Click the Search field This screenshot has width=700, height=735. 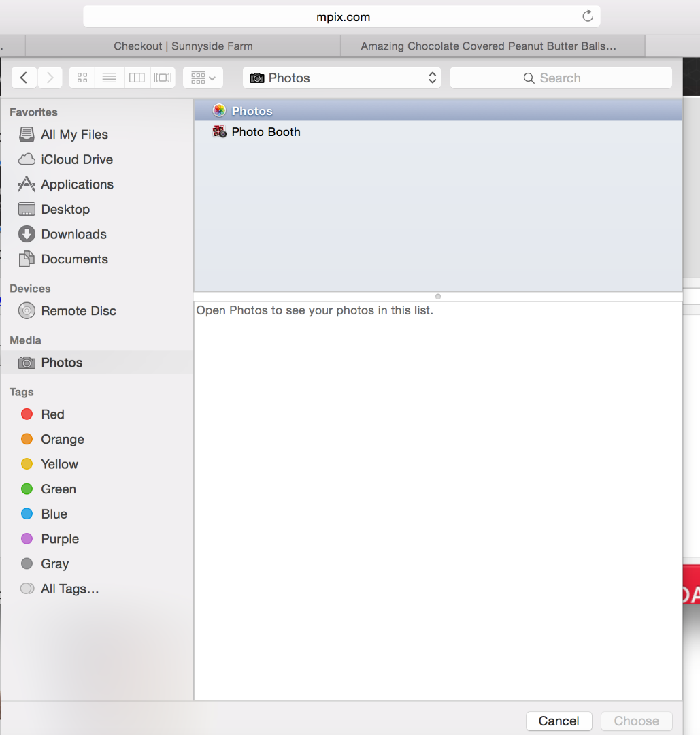point(561,78)
